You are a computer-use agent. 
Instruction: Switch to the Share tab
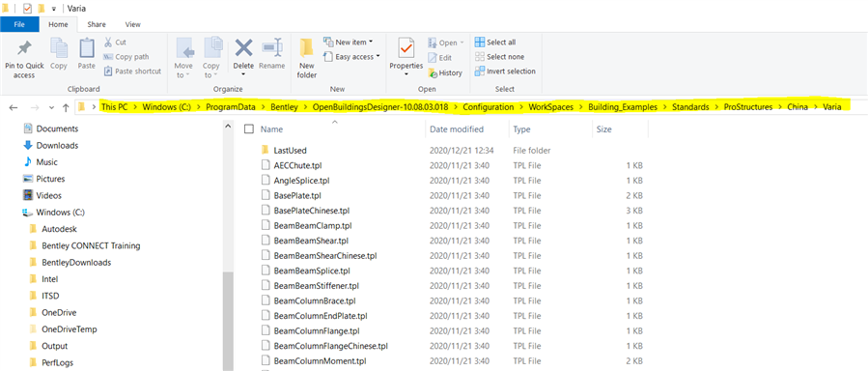(97, 24)
